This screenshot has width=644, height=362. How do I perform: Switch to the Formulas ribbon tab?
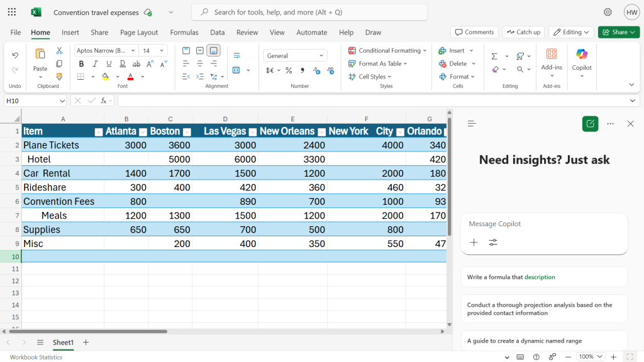pyautogui.click(x=184, y=32)
